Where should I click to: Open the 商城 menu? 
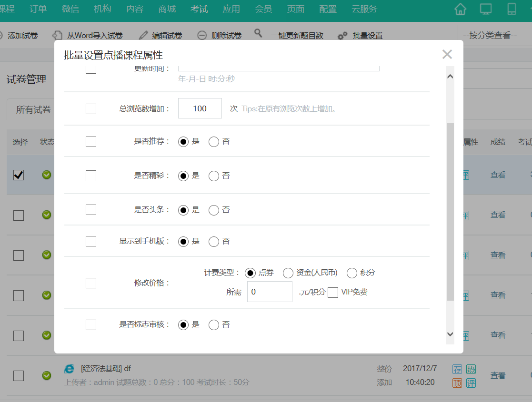click(167, 9)
